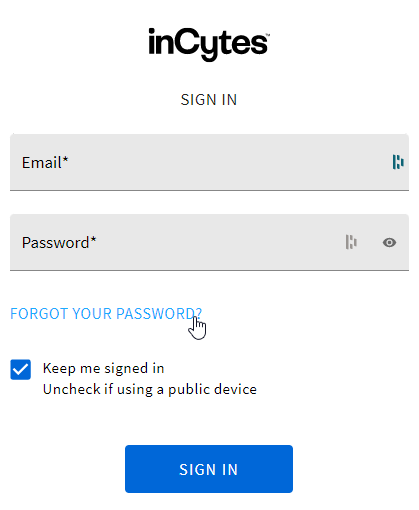419x510 pixels.
Task: Click the Password* field label
Action: click(59, 243)
